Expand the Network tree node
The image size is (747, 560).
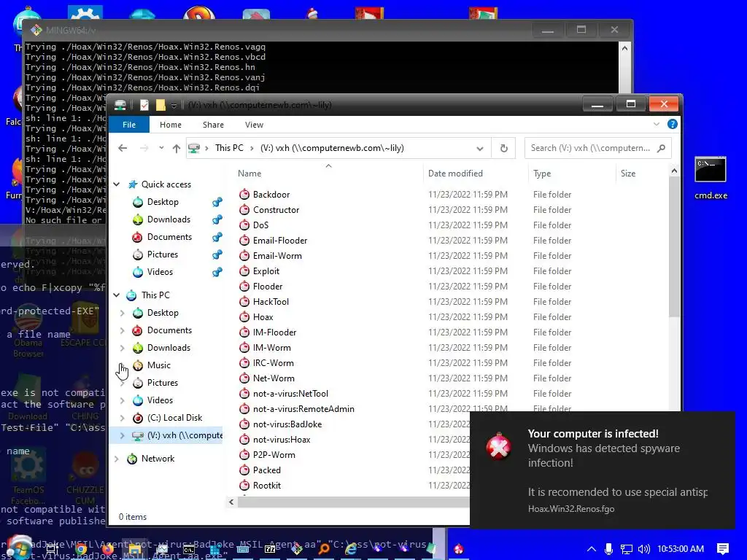[116, 459]
